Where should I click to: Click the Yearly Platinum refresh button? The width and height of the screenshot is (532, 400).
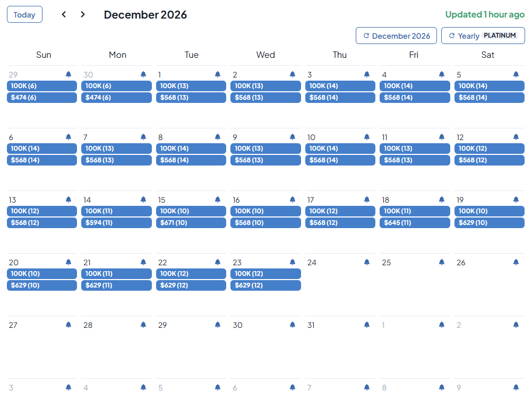coord(483,36)
